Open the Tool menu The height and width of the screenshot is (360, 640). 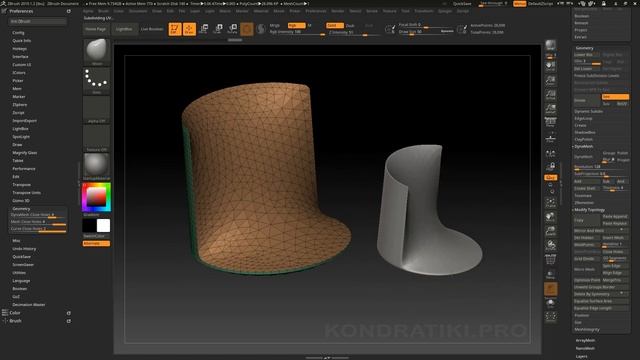coord(405,11)
